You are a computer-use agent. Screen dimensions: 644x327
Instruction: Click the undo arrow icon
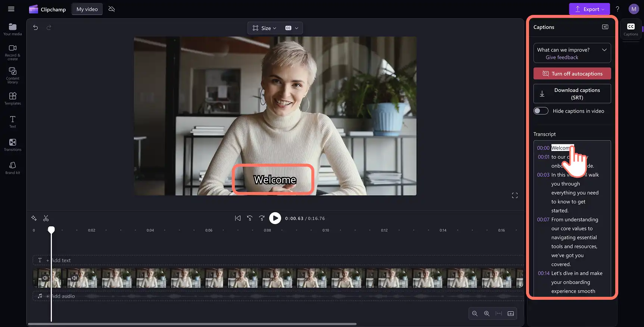click(35, 28)
